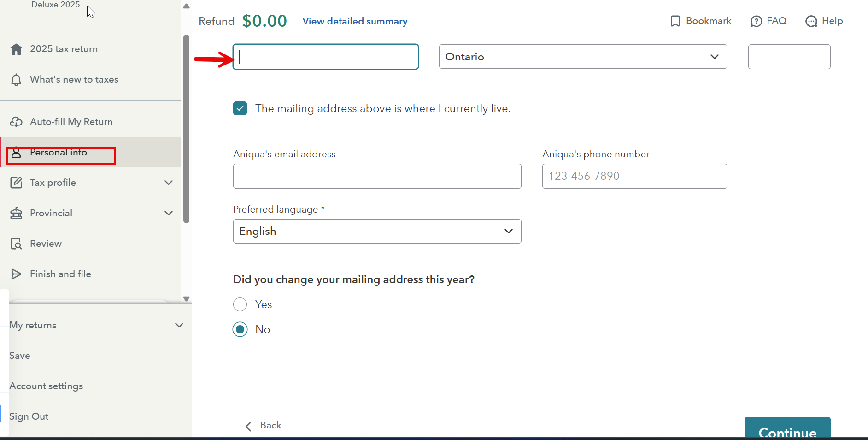Click the Bookmark icon in the header
The image size is (868, 440).
point(675,21)
